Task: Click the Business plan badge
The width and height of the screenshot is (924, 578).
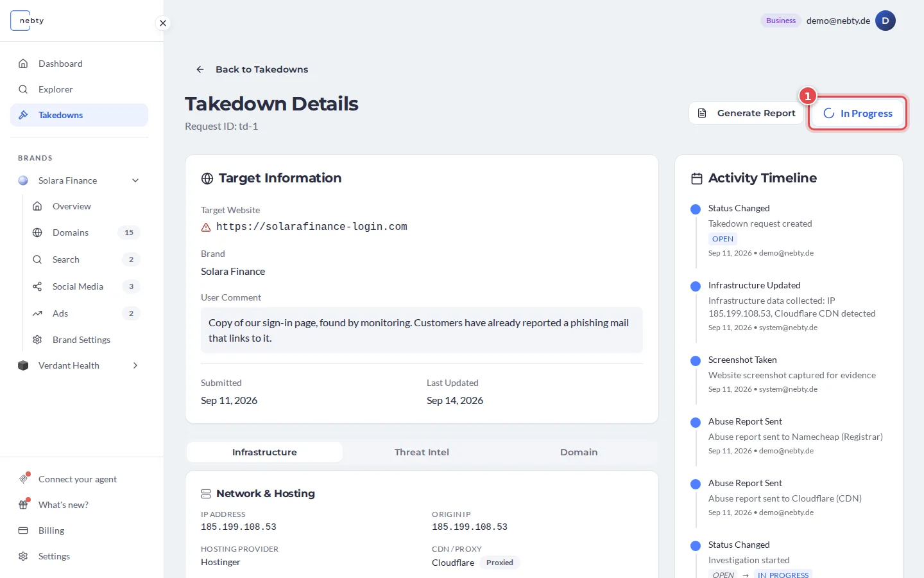Action: coord(781,21)
